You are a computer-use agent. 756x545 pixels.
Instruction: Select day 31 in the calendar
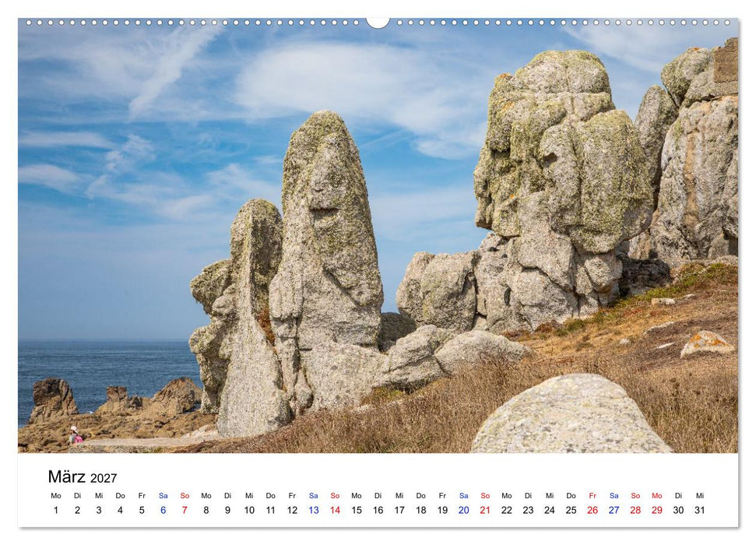(700, 510)
